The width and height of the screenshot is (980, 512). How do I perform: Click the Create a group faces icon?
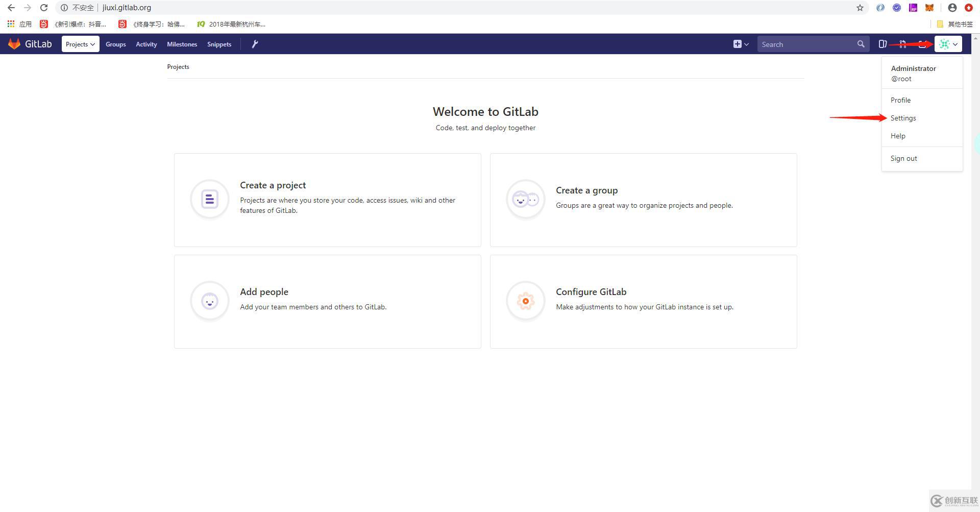(525, 199)
